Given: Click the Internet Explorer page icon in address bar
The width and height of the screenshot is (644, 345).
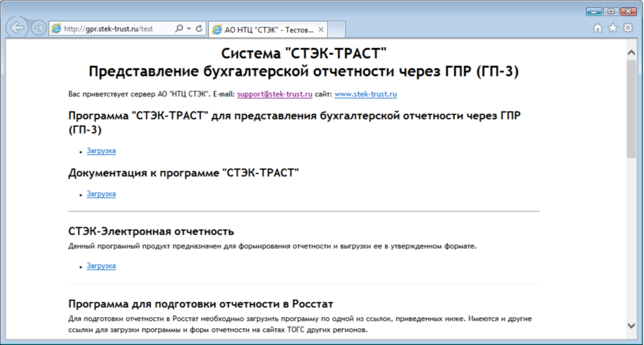Looking at the screenshot, I should coord(57,29).
